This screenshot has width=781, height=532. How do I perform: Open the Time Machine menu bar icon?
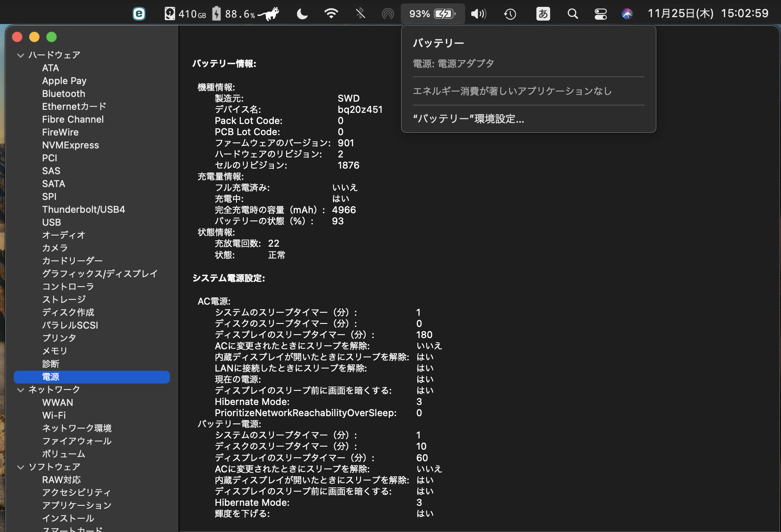coord(510,14)
